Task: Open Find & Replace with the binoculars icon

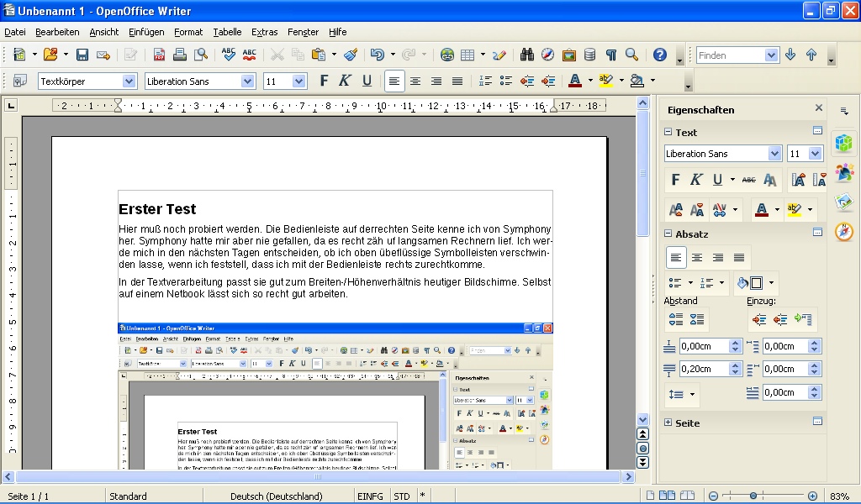Action: click(527, 55)
